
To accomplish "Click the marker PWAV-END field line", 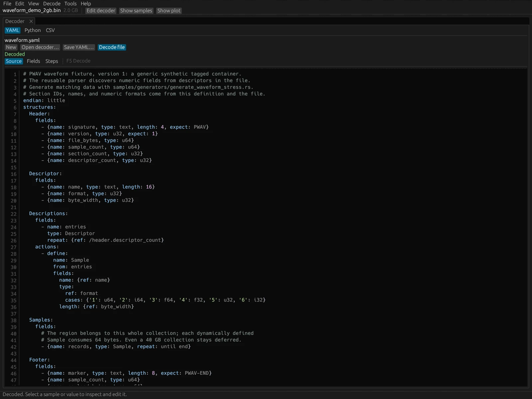I will [126, 373].
